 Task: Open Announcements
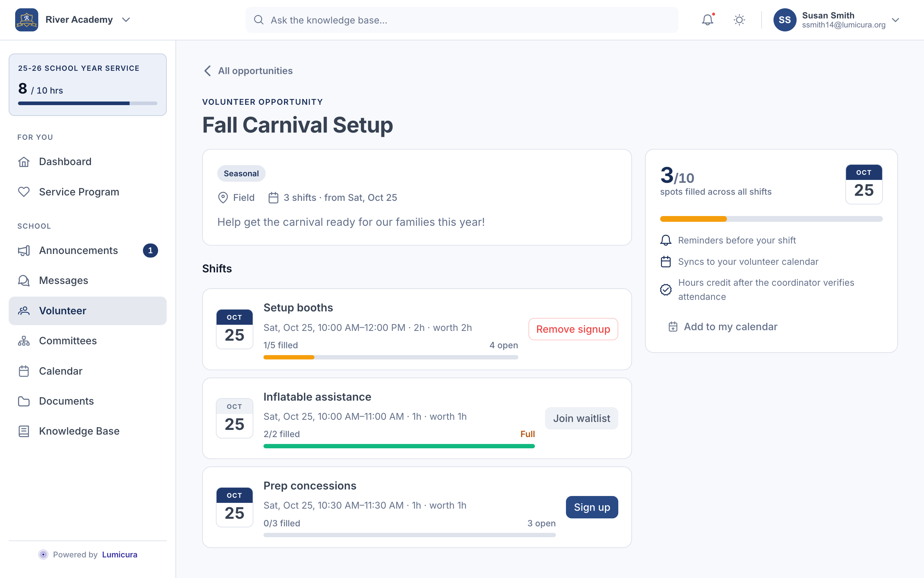point(87,250)
